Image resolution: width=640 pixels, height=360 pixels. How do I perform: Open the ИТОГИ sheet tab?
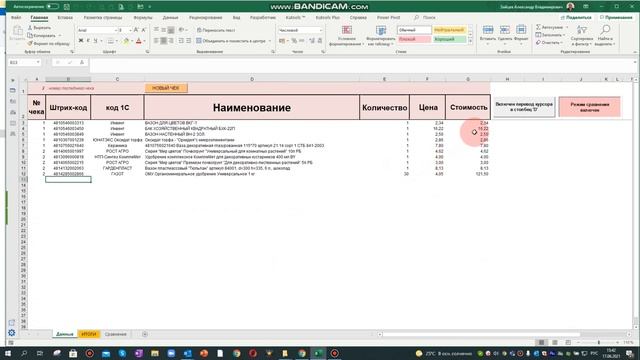[x=89, y=334]
